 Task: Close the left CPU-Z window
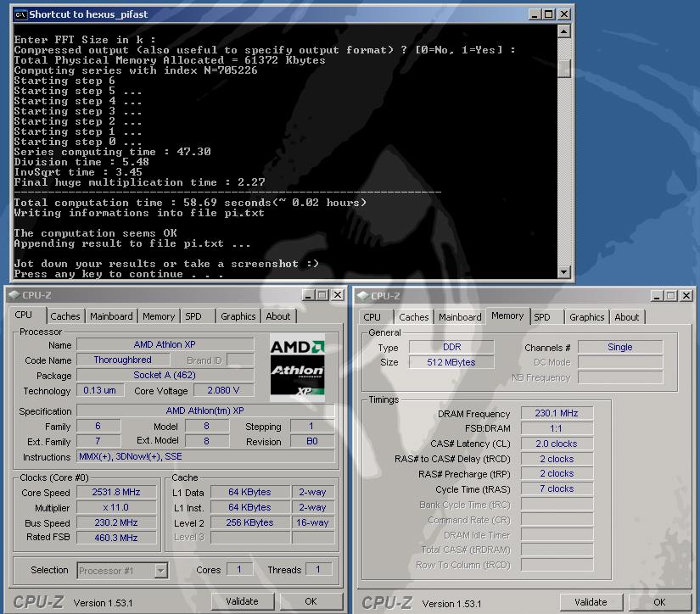coord(338,295)
